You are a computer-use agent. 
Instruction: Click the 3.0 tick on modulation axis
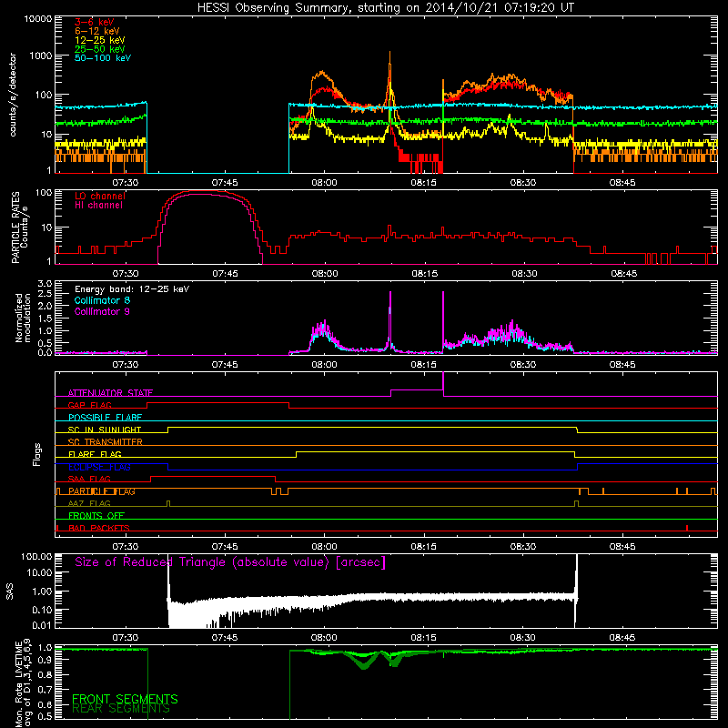click(45, 284)
